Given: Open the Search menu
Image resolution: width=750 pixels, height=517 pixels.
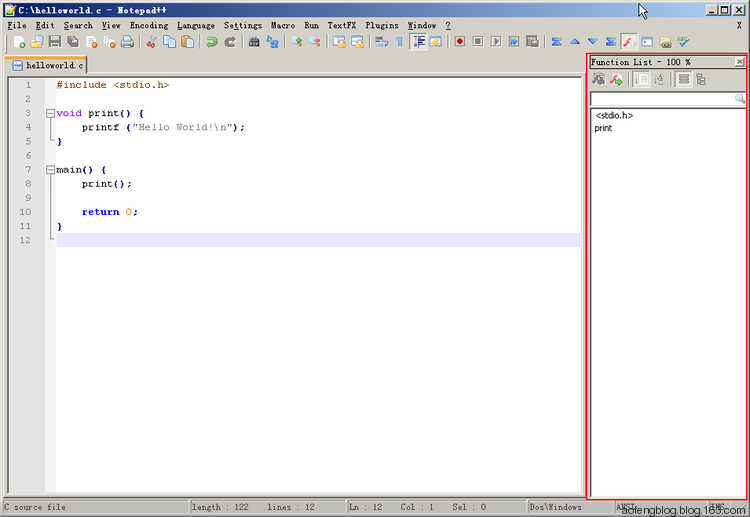Looking at the screenshot, I should pyautogui.click(x=78, y=25).
